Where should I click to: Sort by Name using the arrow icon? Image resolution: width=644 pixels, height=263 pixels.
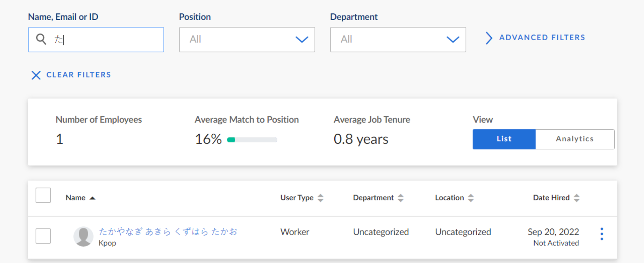point(92,198)
